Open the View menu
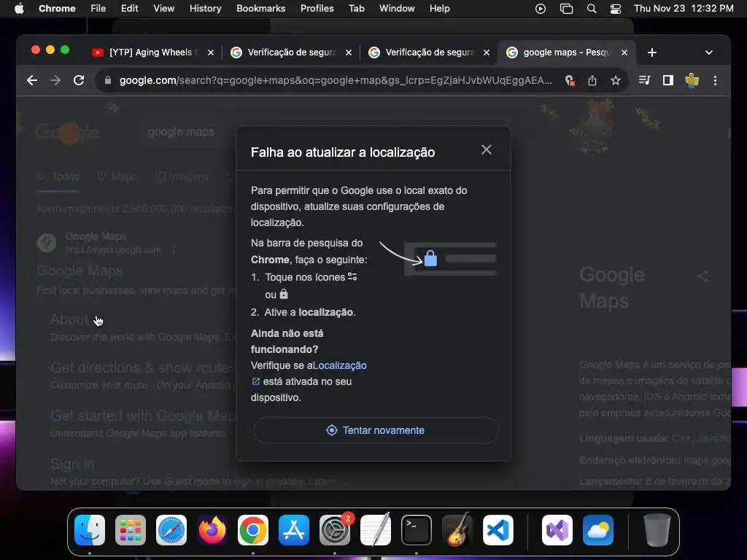The height and width of the screenshot is (560, 747). click(163, 9)
